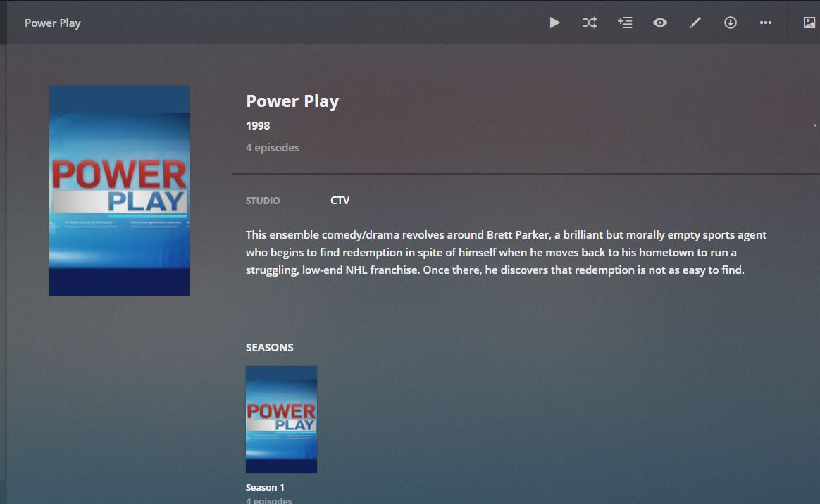Image resolution: width=820 pixels, height=504 pixels.
Task: Click the year 1998
Action: coord(258,126)
